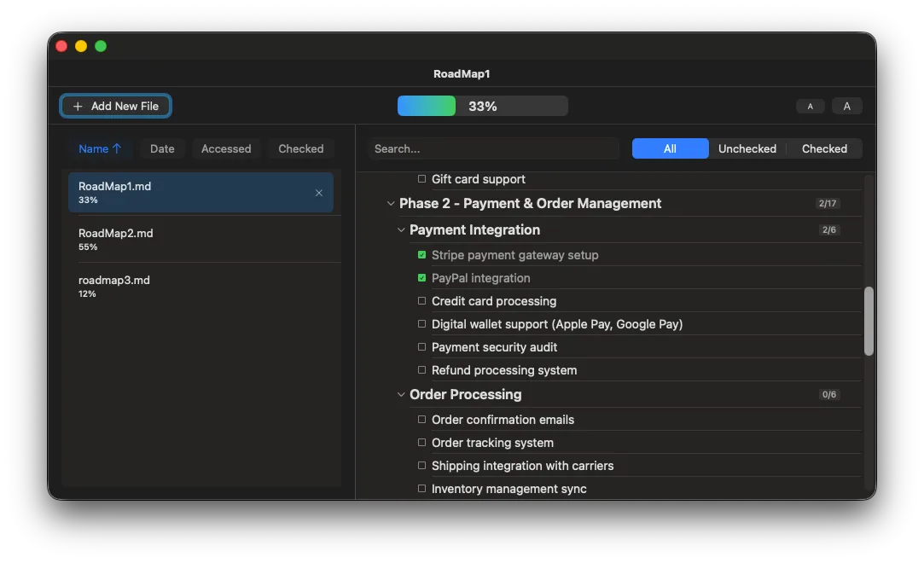The width and height of the screenshot is (924, 563).
Task: Check Inventory management sync
Action: pos(422,488)
